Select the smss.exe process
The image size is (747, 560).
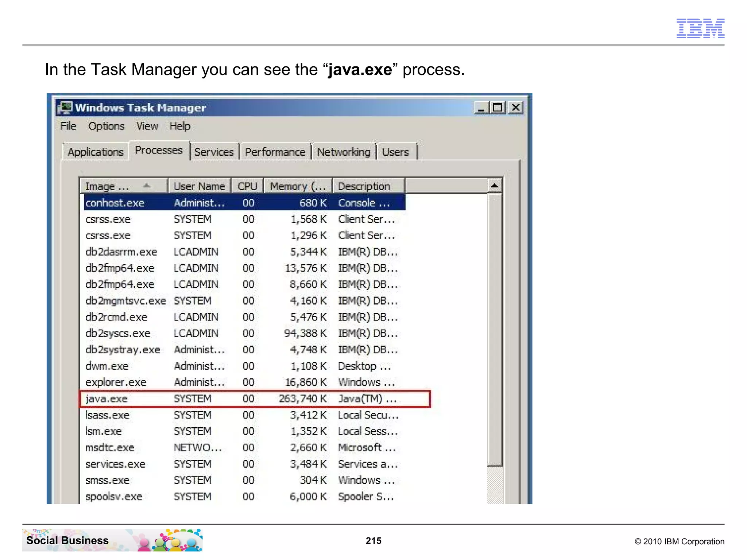[x=244, y=481]
